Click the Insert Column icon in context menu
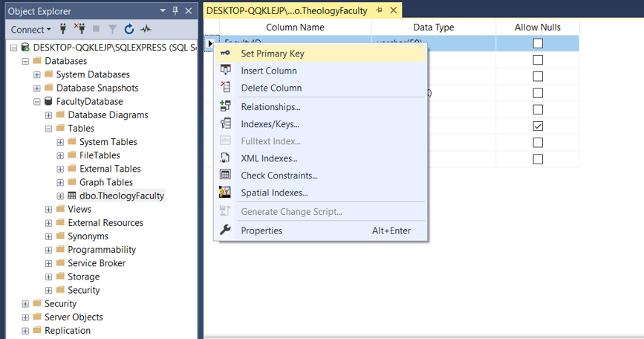 pyautogui.click(x=225, y=71)
